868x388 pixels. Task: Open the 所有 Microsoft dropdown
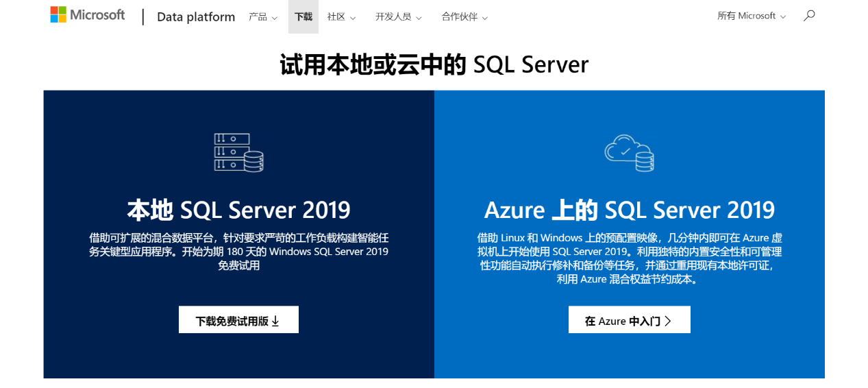[x=752, y=16]
